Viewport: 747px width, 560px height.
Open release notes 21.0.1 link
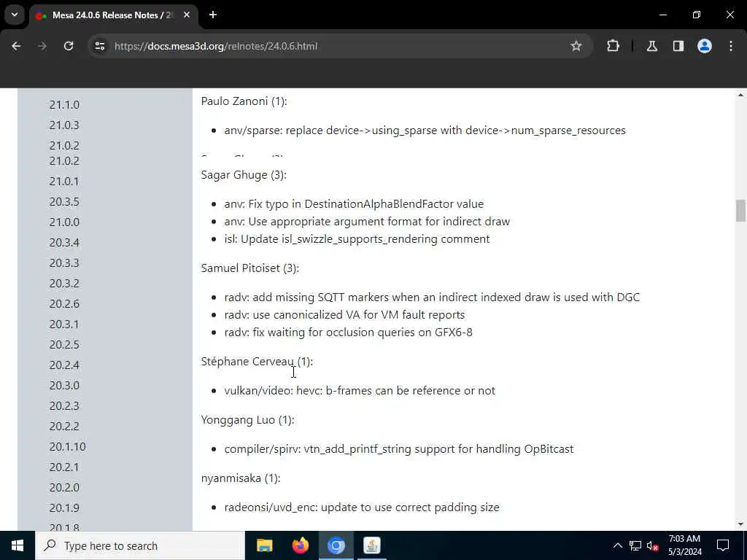click(64, 182)
